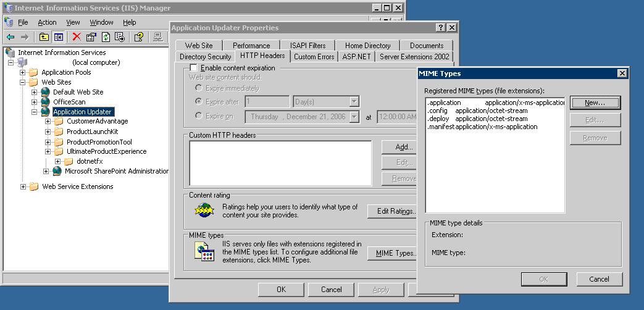The width and height of the screenshot is (644, 310).
Task: Click the Microsoft SharePoint Administration globe icon
Action: click(x=57, y=171)
